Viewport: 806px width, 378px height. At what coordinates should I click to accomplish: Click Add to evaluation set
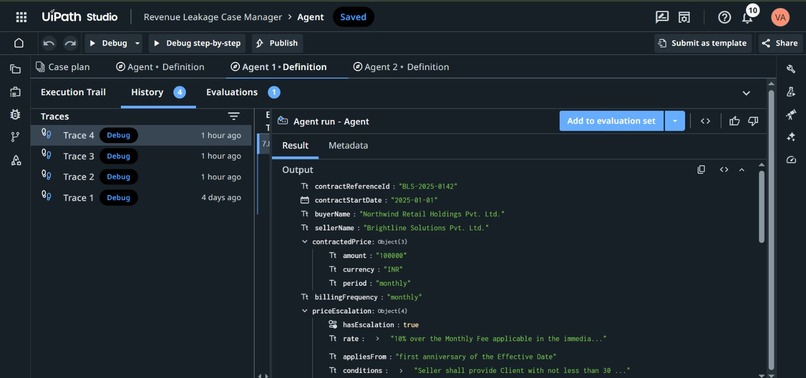click(x=611, y=121)
